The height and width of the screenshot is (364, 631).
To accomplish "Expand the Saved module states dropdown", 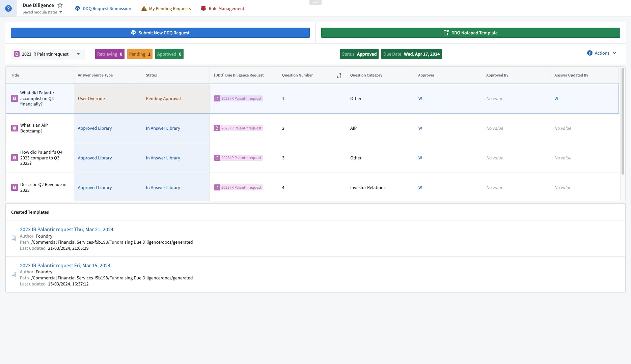I will (x=43, y=12).
